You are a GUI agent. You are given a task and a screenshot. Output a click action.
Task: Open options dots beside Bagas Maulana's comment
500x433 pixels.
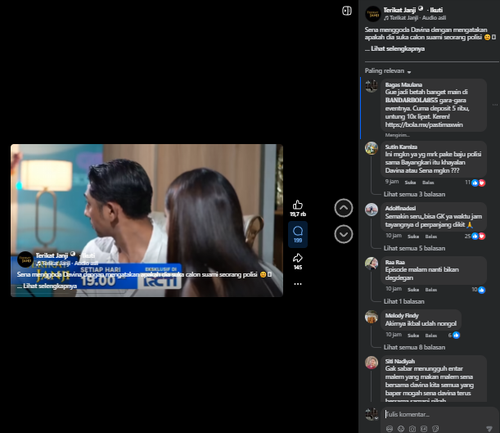click(495, 105)
